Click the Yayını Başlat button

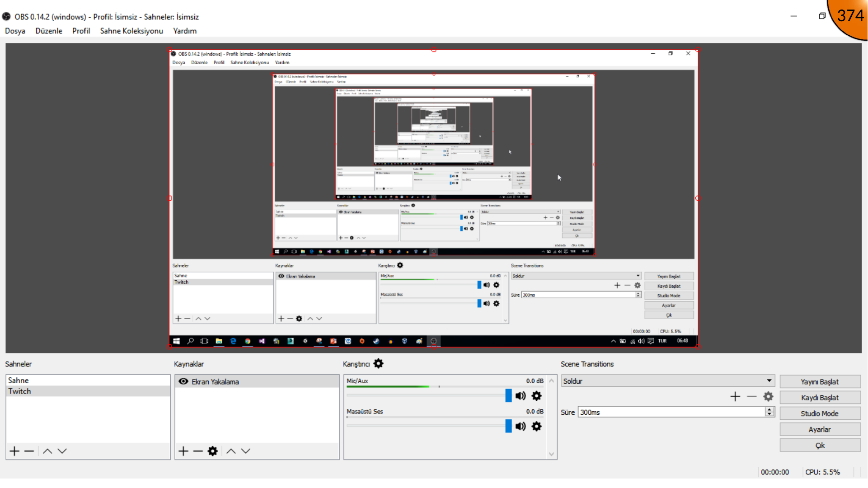pos(820,382)
